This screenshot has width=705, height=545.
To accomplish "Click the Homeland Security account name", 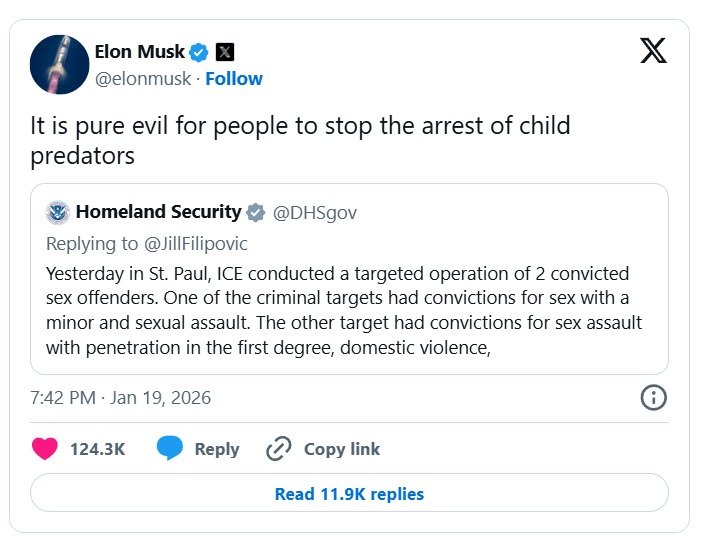I will click(158, 212).
